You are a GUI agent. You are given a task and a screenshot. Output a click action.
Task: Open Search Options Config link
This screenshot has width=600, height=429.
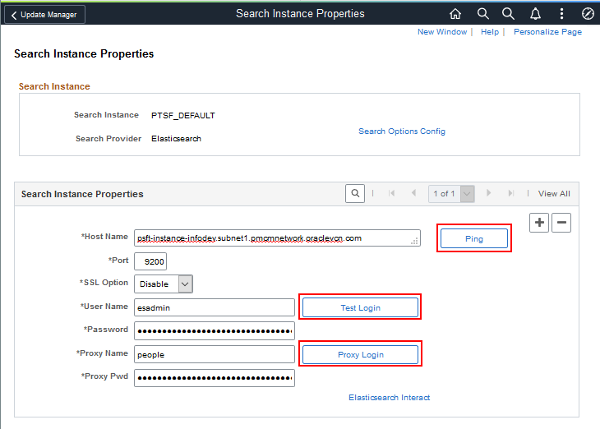pyautogui.click(x=402, y=131)
